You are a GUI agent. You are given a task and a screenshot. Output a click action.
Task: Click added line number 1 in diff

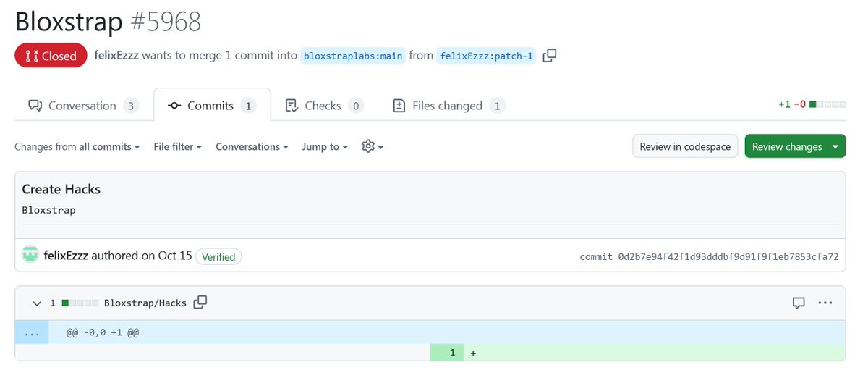pos(446,353)
